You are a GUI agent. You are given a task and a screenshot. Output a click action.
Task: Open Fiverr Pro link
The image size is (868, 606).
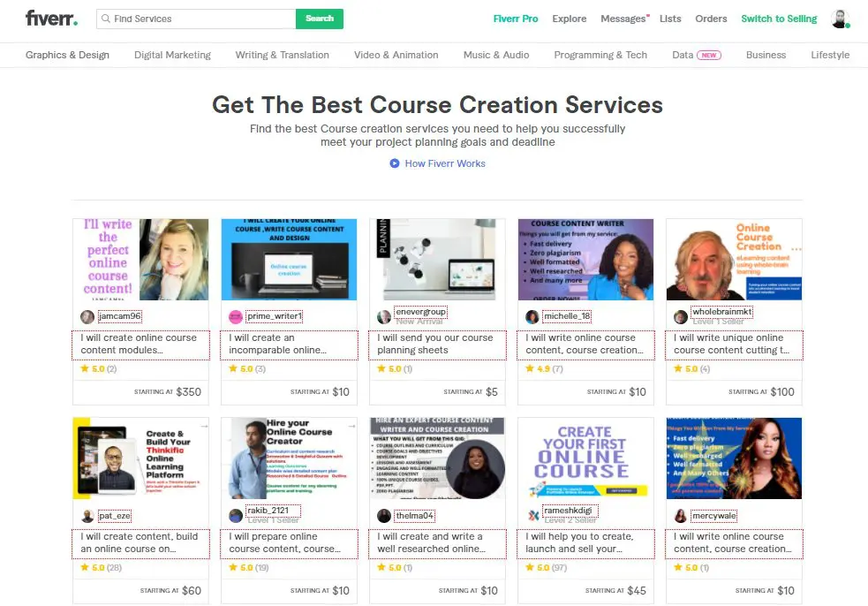(x=516, y=19)
